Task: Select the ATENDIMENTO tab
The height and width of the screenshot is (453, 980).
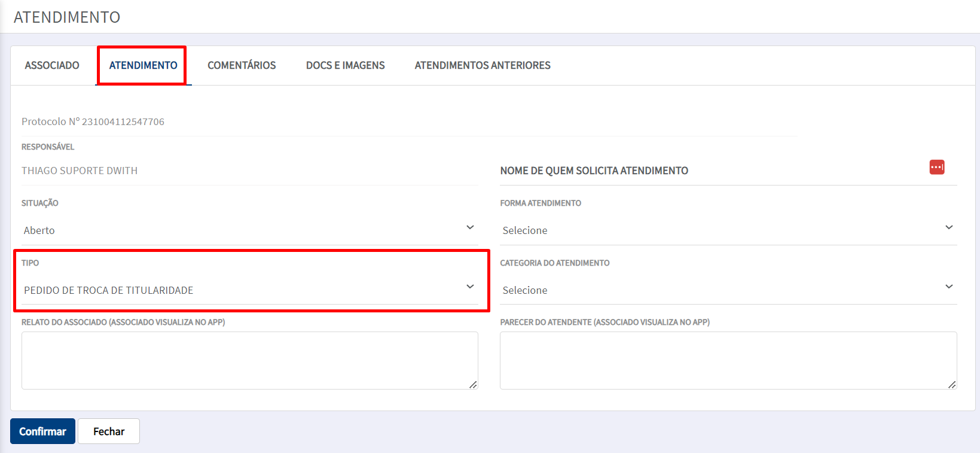Action: tap(144, 65)
